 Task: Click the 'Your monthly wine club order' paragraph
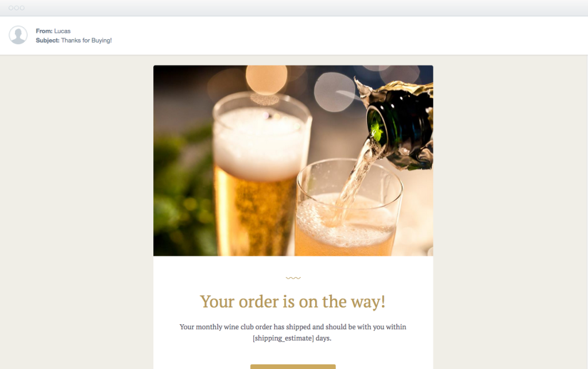(293, 332)
